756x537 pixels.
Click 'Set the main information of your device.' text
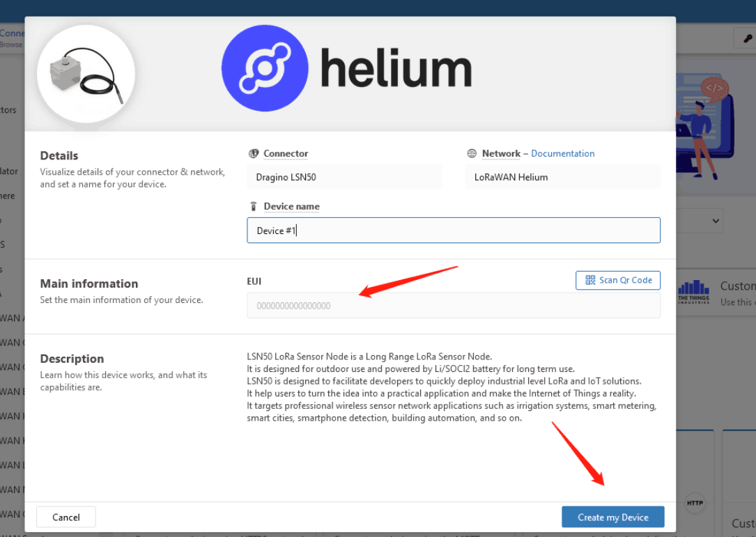[x=121, y=299]
